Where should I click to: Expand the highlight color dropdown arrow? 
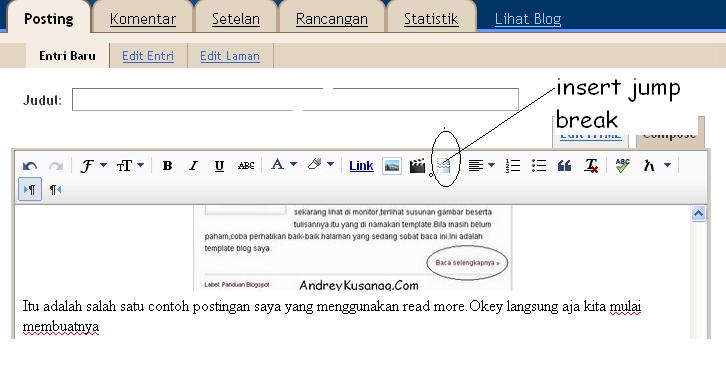tap(330, 164)
